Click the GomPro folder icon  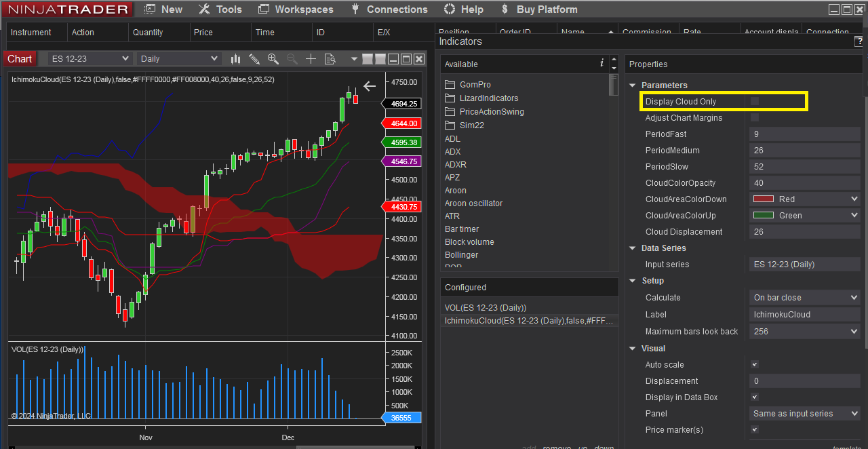450,85
